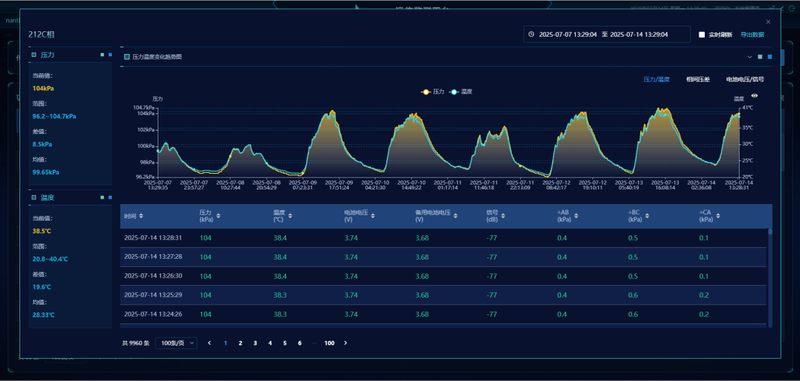Switch to the 电池电压/信号 chart tab
The height and width of the screenshot is (381, 800).
pyautogui.click(x=745, y=80)
